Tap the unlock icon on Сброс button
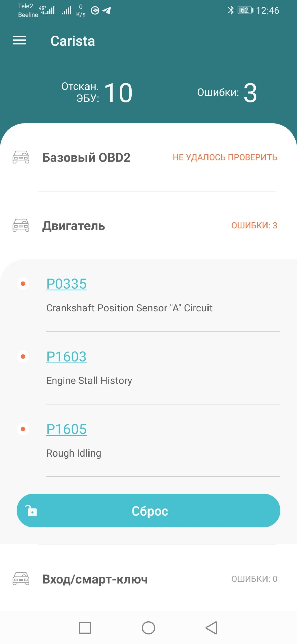 pos(32,511)
